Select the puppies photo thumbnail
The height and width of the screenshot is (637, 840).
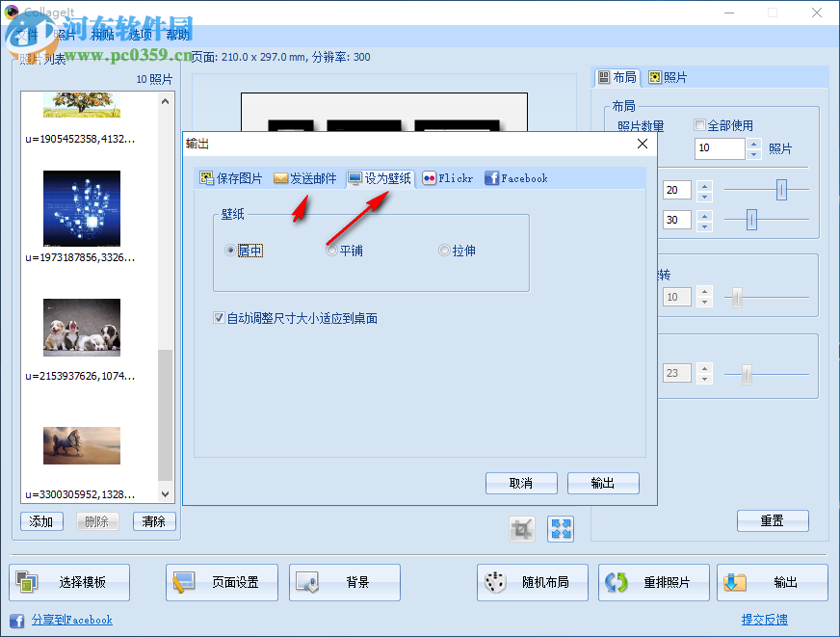pos(82,327)
